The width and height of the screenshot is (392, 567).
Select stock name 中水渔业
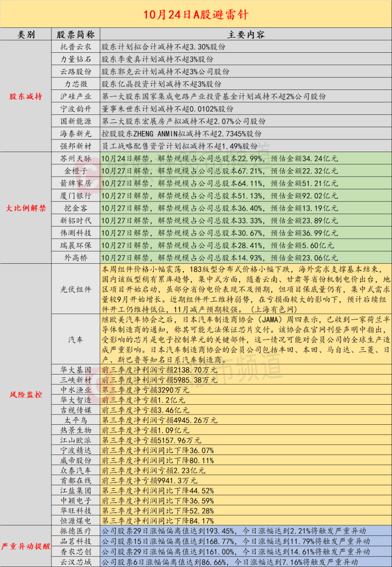[x=76, y=390]
